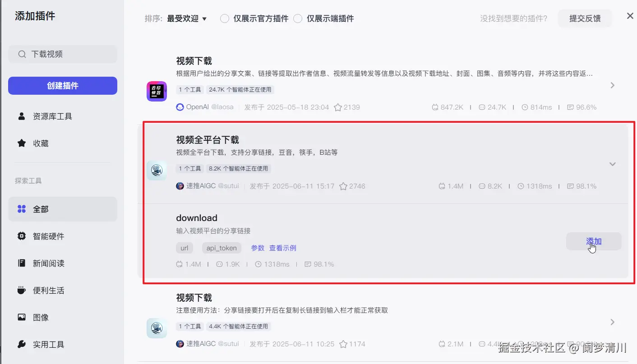Click star icon beside 2139 favorites
The width and height of the screenshot is (637, 364).
coord(338,107)
